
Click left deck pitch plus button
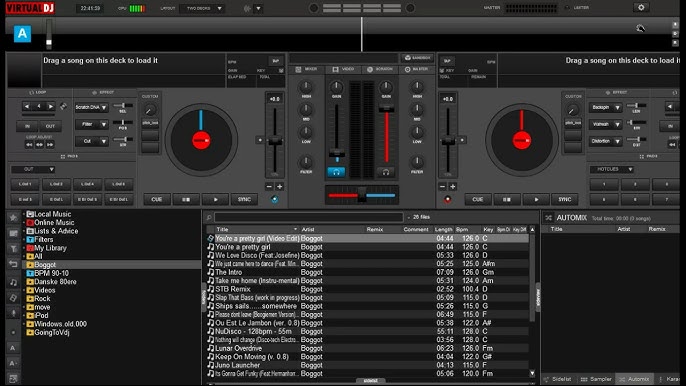pyautogui.click(x=280, y=187)
